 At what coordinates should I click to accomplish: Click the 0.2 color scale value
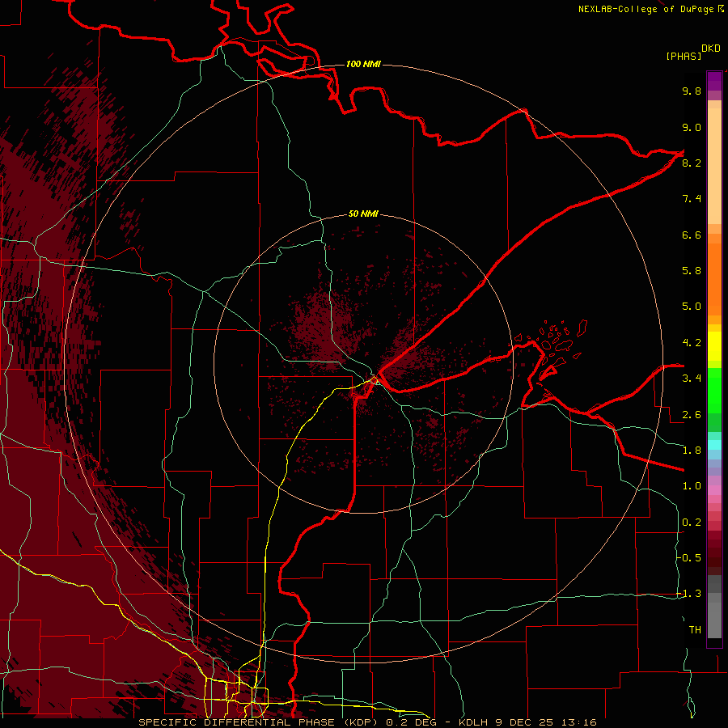[x=692, y=523]
